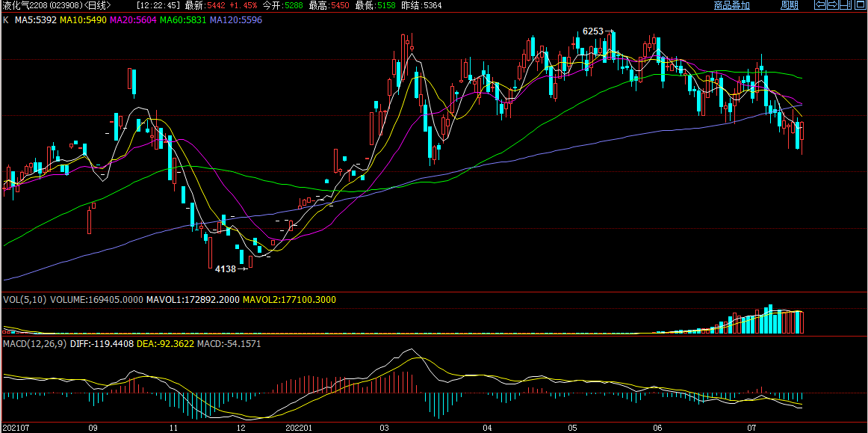Click the MA20:5604 indicator label
The height and width of the screenshot is (433, 868).
click(134, 19)
